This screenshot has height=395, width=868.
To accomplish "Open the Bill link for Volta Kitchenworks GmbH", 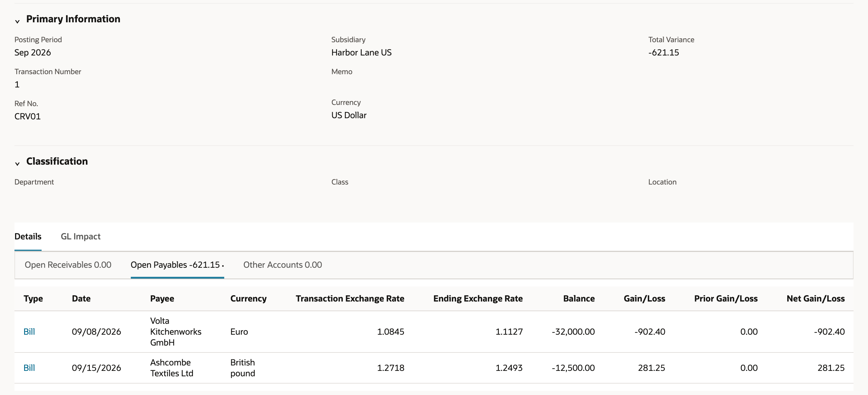I will click(x=29, y=331).
